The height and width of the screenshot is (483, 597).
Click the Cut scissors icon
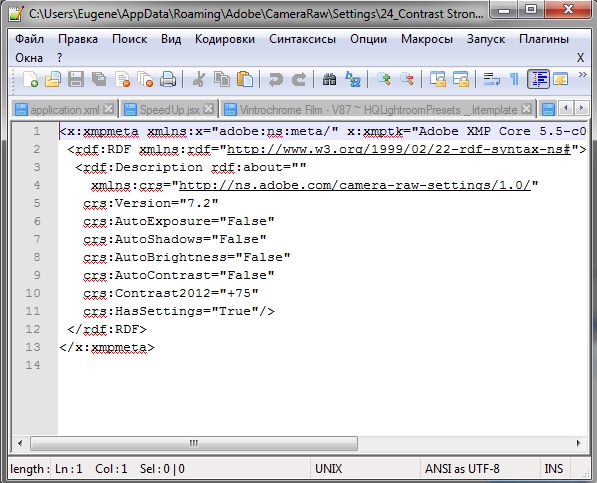tap(198, 80)
